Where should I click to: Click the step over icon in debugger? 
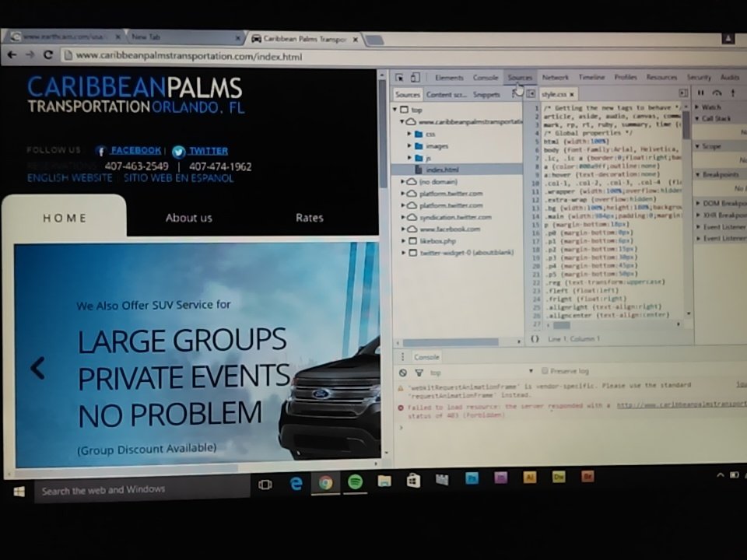click(x=717, y=93)
